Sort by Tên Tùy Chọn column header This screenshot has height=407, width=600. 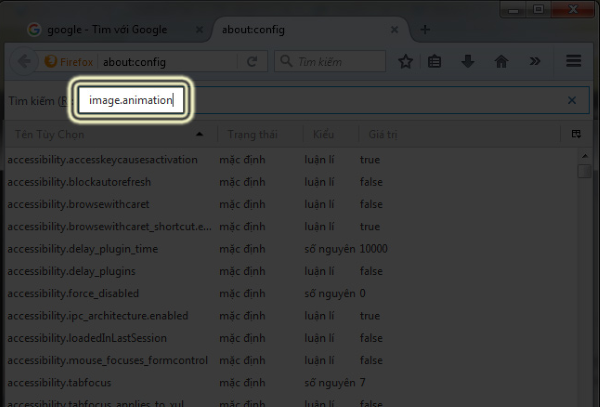tap(100, 134)
